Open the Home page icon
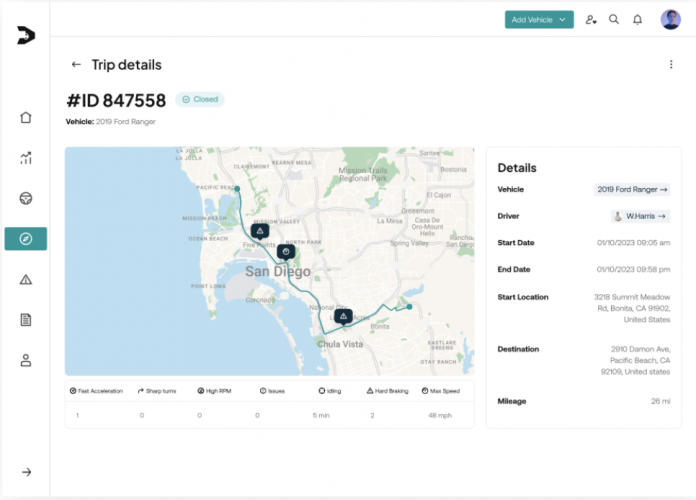Image resolution: width=696 pixels, height=500 pixels. coord(26,117)
